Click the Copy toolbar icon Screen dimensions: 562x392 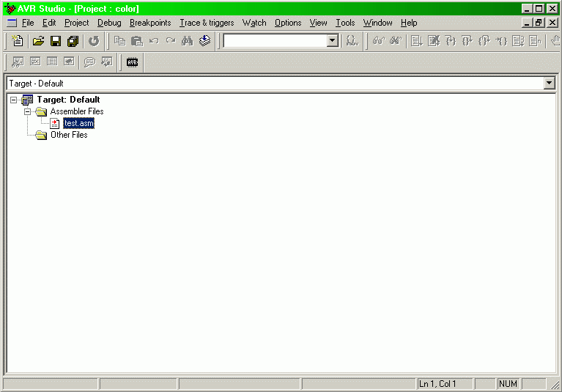coord(119,41)
